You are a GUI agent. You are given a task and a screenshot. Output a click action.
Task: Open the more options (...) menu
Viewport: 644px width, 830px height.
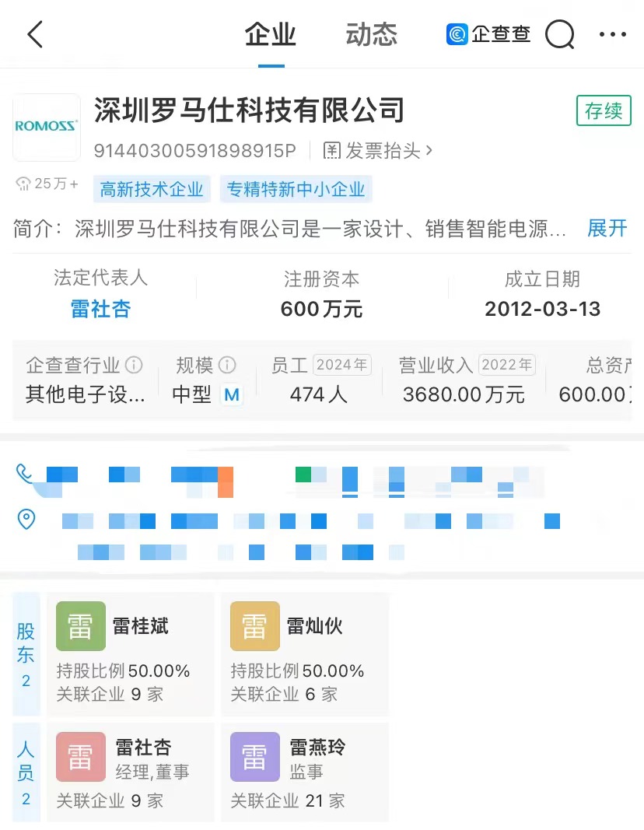click(613, 34)
